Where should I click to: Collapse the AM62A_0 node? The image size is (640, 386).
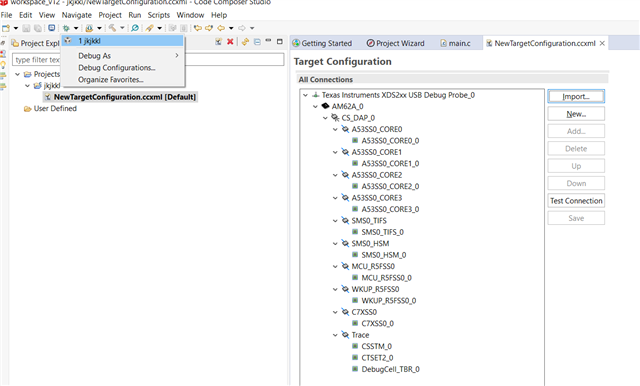click(x=315, y=106)
